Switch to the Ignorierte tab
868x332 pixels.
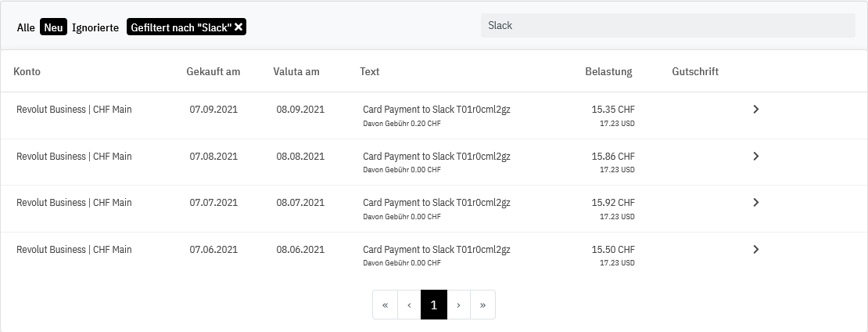[95, 27]
